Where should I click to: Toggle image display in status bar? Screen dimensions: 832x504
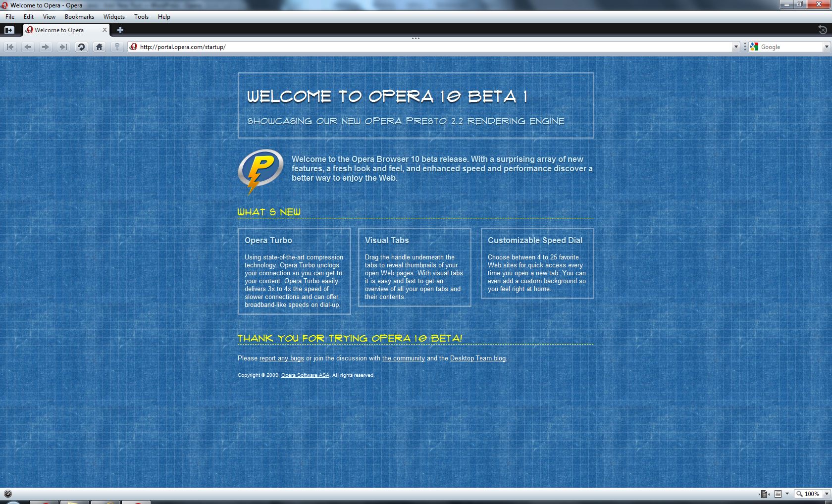(778, 494)
